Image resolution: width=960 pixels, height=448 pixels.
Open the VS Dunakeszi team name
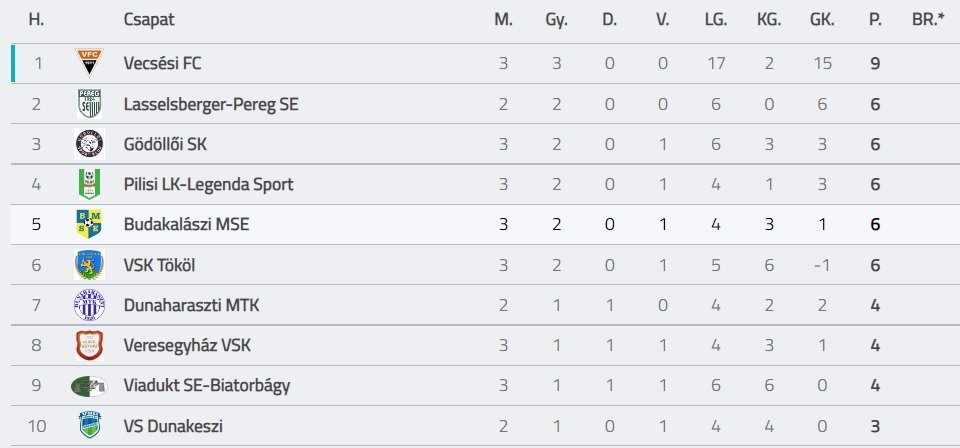(x=173, y=426)
